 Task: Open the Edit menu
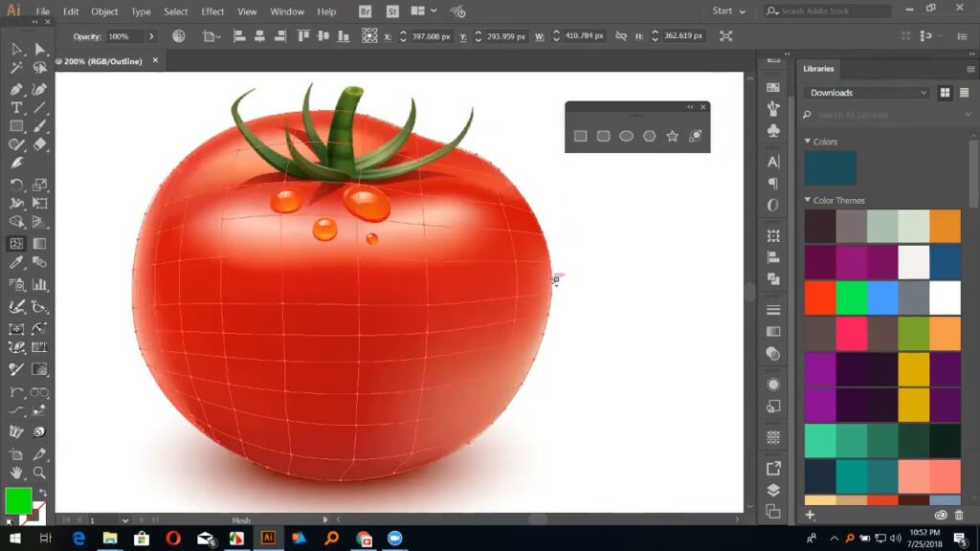(71, 11)
